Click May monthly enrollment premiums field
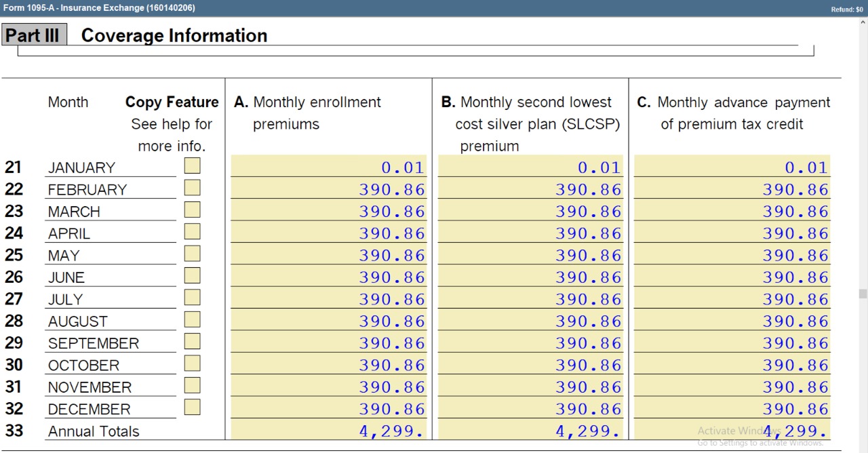The width and height of the screenshot is (868, 453). tap(329, 255)
